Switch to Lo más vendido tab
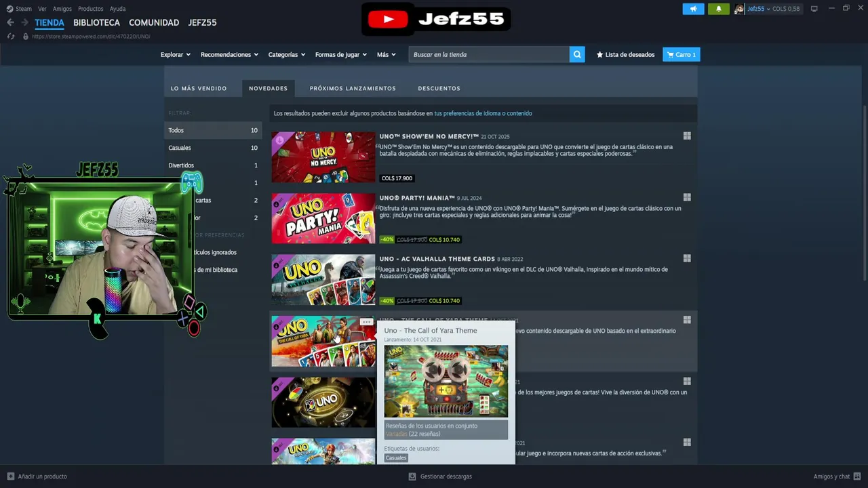The height and width of the screenshot is (488, 868). (x=199, y=88)
